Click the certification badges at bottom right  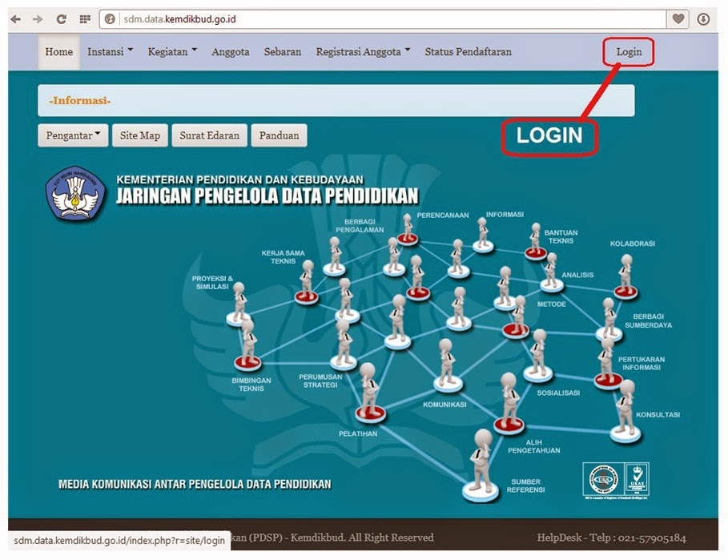tap(617, 477)
